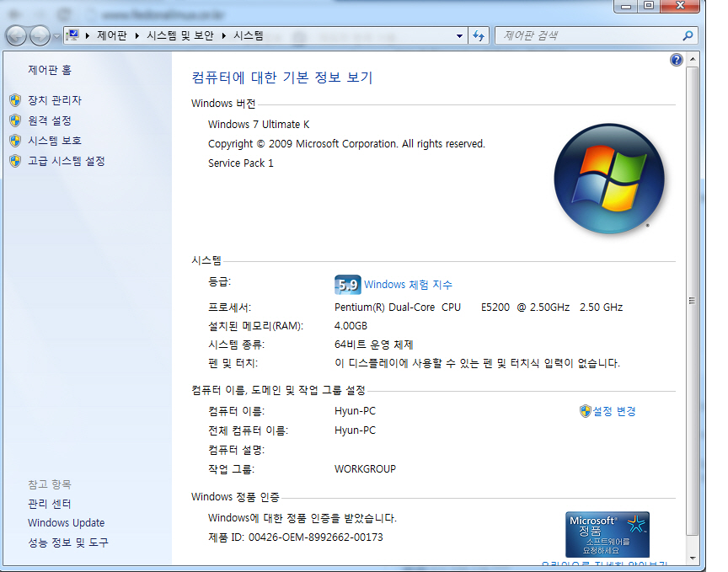Screen dimensions: 728x572
Task: Click the magnifier search icon
Action: point(688,35)
